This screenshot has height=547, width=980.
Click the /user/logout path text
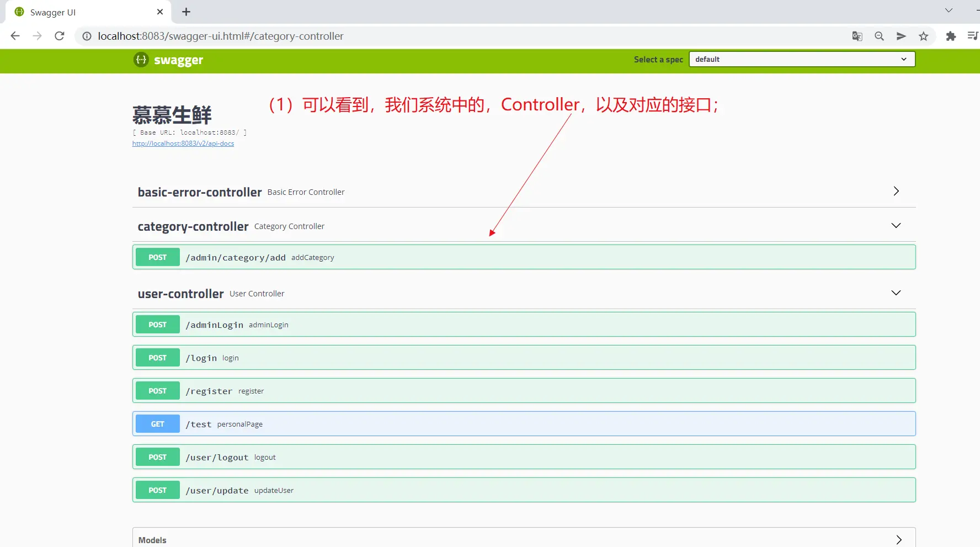coord(217,458)
